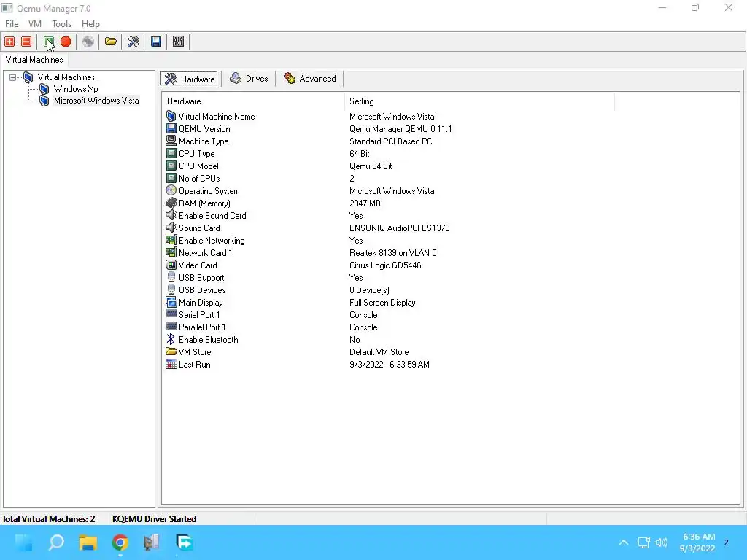Switch to the Drives tab
The image size is (747, 560).
coord(249,79)
